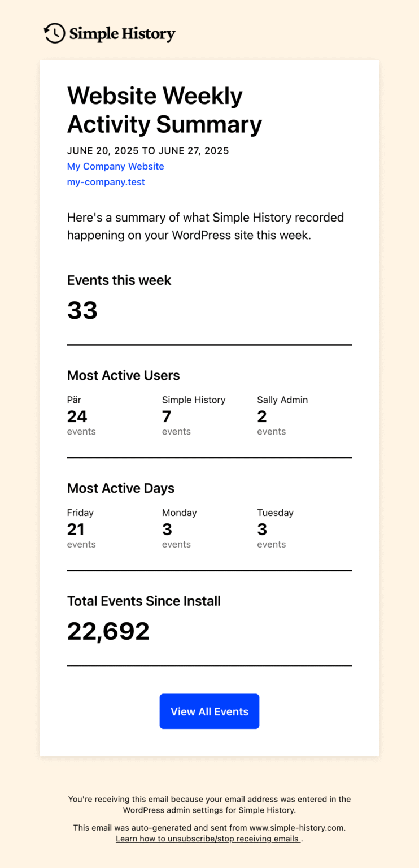Click the 24 events count for Pär
The height and width of the screenshot is (868, 419).
tap(77, 416)
